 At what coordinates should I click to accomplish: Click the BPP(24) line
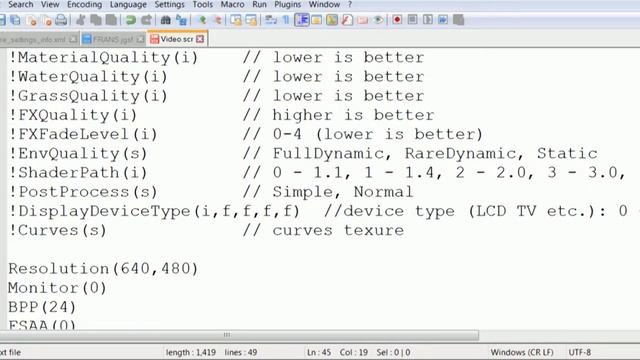(x=42, y=307)
